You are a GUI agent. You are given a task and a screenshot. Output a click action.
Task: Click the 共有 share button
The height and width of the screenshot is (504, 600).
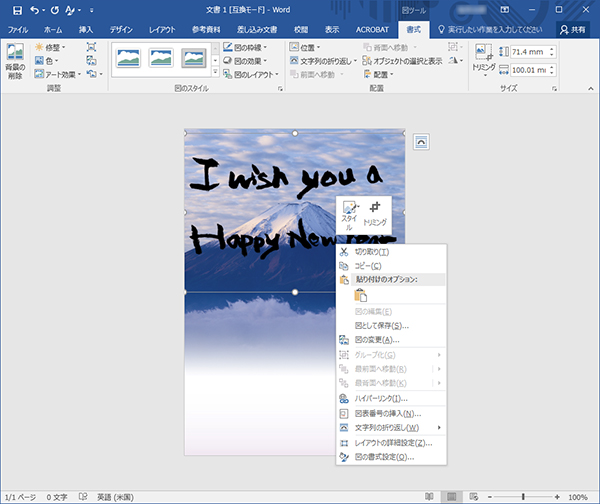coord(574,30)
